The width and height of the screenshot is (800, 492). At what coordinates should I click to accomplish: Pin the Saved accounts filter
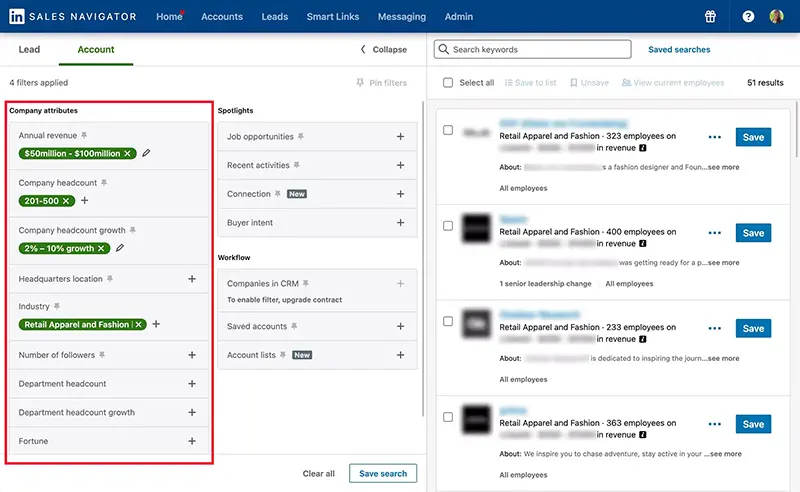[294, 326]
